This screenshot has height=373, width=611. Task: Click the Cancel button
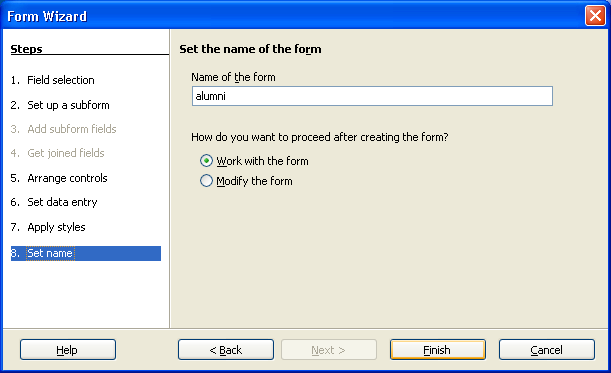click(x=547, y=350)
